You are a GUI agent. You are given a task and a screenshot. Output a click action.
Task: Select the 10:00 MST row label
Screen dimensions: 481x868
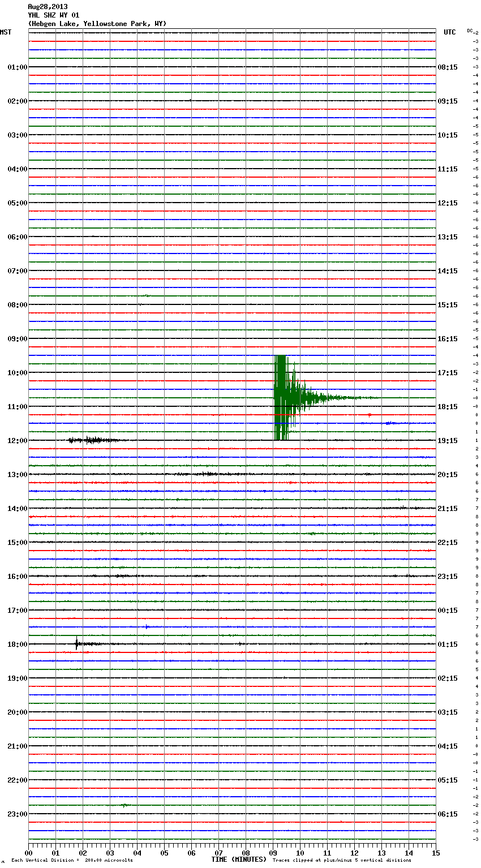(x=17, y=373)
